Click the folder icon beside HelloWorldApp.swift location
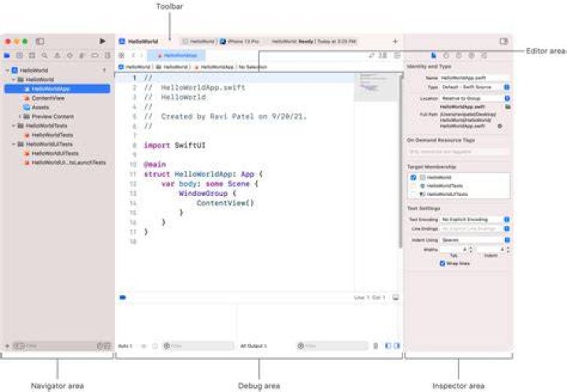This screenshot has width=567, height=392. 508,106
